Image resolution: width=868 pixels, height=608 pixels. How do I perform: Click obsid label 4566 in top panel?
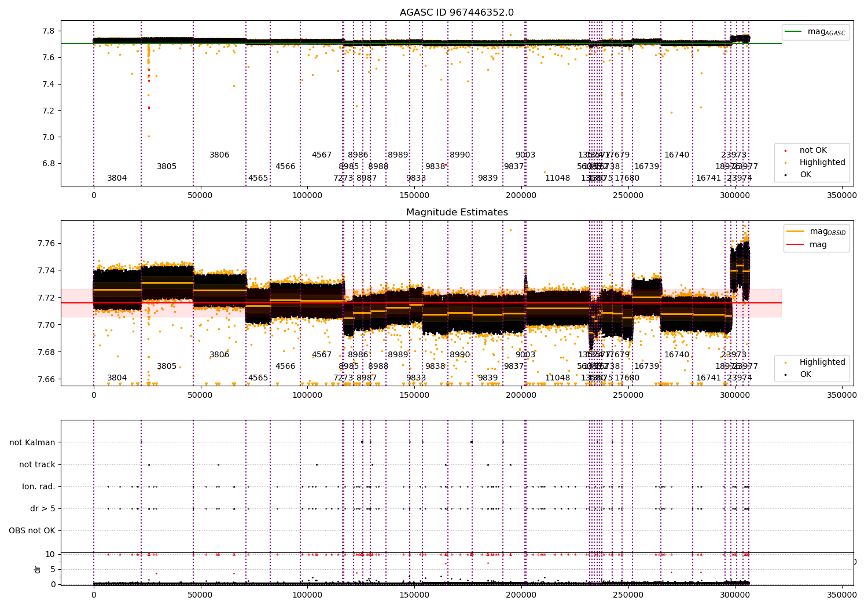pos(285,167)
